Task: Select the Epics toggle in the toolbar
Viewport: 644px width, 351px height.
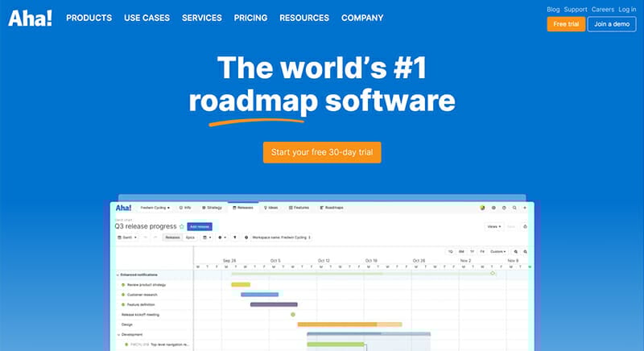Action: coord(190,237)
